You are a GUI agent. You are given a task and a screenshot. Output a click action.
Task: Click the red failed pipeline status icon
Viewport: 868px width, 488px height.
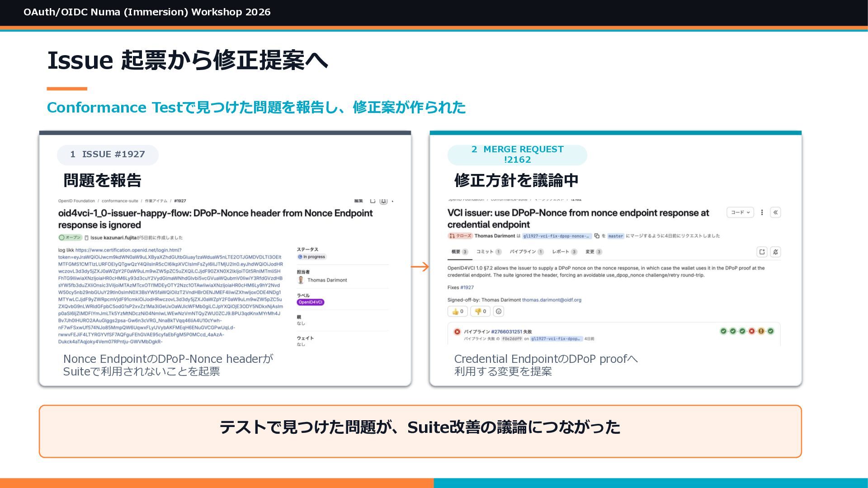pos(457,332)
